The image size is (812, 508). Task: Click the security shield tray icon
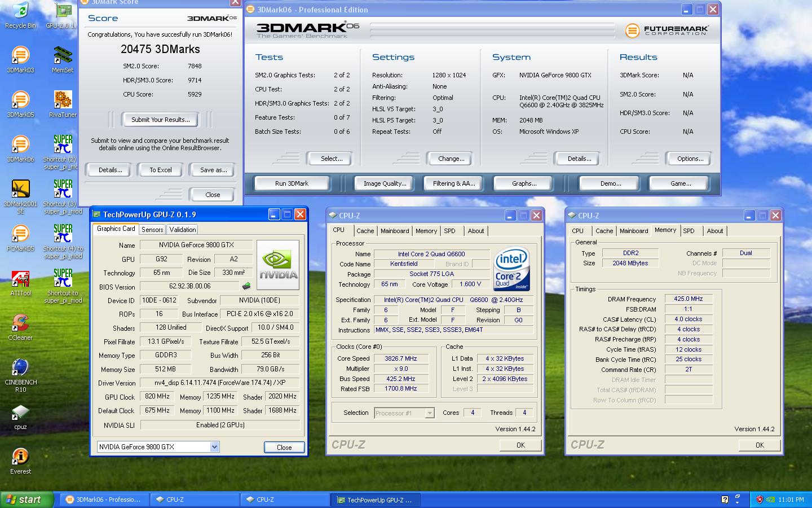pyautogui.click(x=760, y=500)
